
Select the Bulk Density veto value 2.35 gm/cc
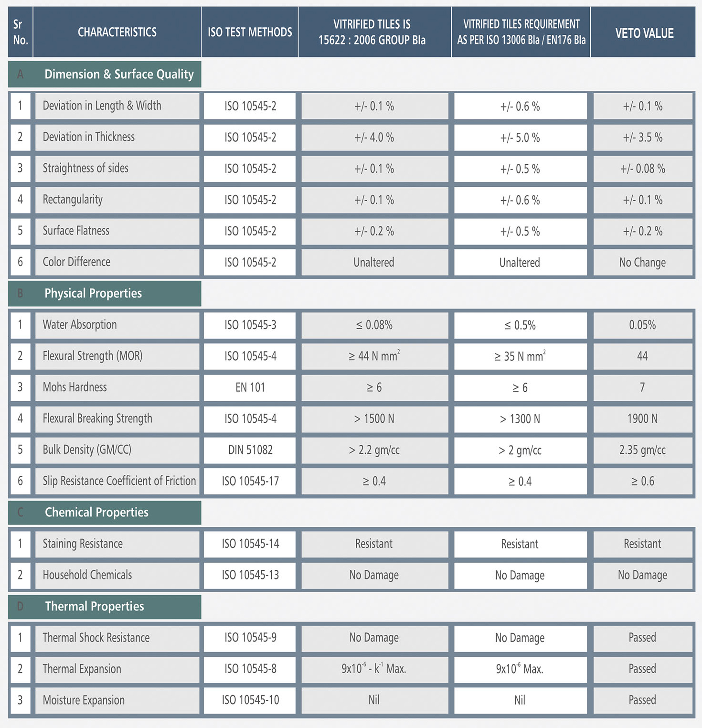point(642,450)
